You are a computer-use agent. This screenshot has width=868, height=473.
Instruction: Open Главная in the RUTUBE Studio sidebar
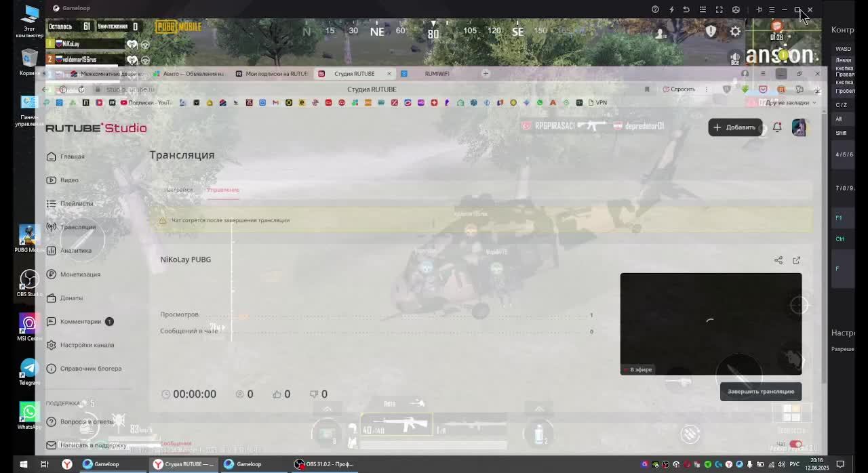(66, 157)
